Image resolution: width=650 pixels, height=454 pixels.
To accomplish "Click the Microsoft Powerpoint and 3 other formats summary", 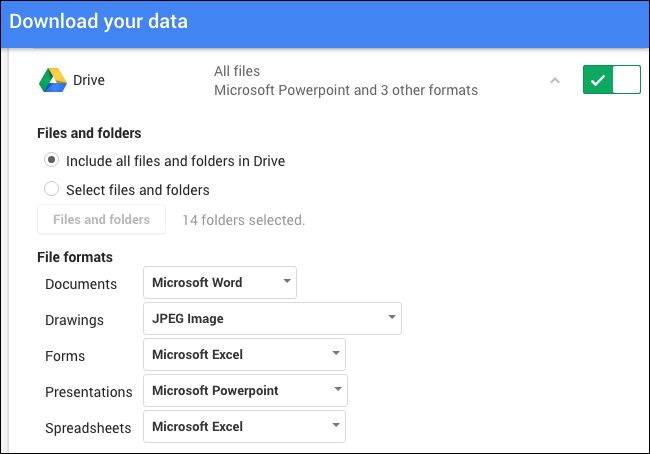I will (x=345, y=90).
